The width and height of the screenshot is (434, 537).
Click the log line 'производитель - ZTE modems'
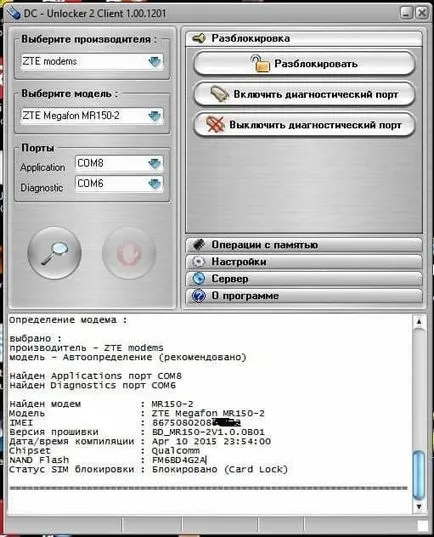(x=86, y=348)
